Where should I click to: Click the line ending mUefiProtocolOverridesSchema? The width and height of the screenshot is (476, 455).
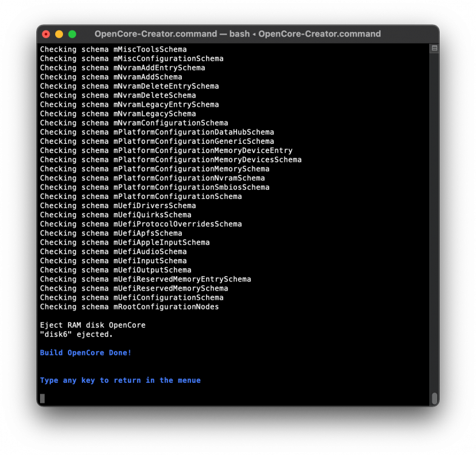click(x=141, y=224)
